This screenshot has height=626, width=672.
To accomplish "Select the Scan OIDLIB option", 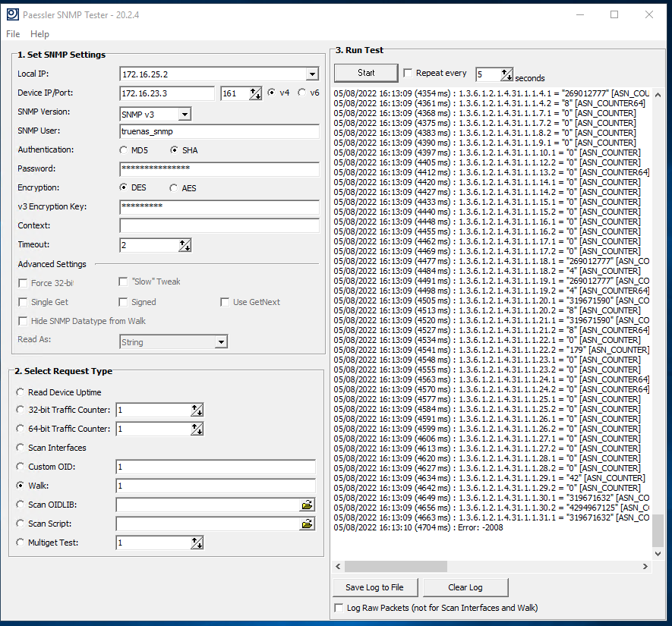I will click(x=21, y=505).
